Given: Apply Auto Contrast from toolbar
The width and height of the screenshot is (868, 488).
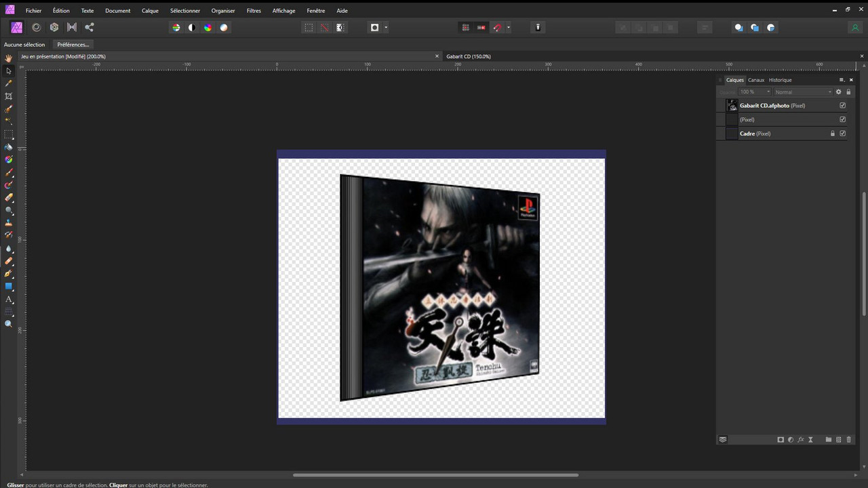Looking at the screenshot, I should [192, 28].
